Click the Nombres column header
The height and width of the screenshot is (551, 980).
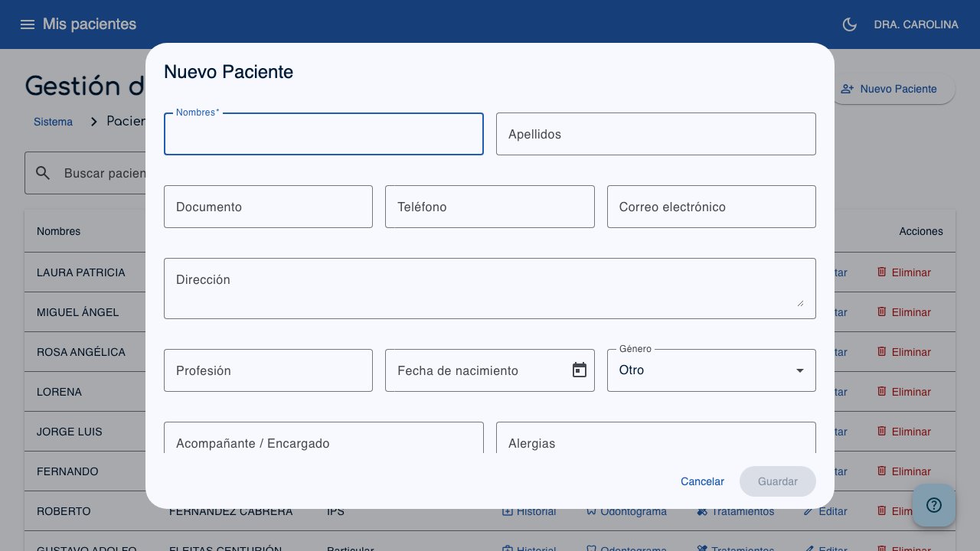tap(58, 231)
